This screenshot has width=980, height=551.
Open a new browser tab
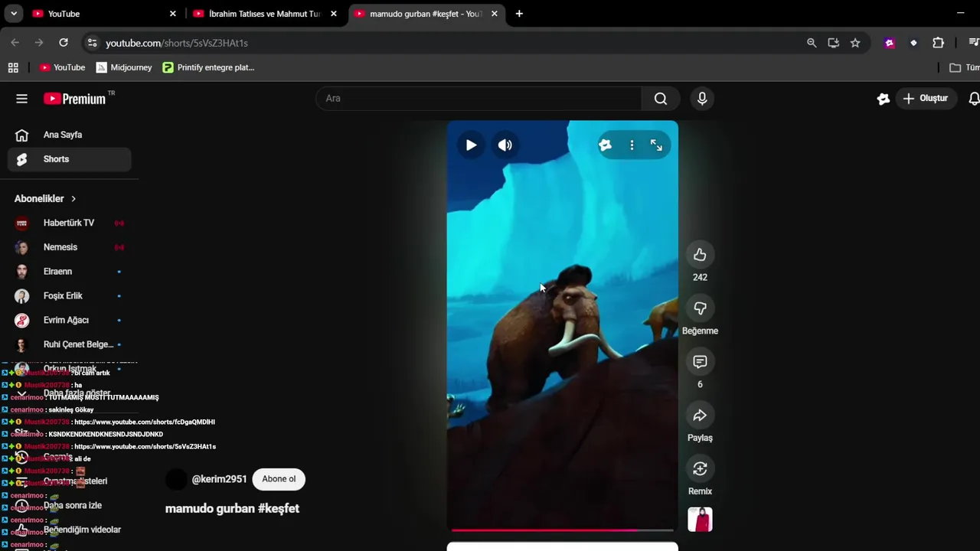pos(519,14)
